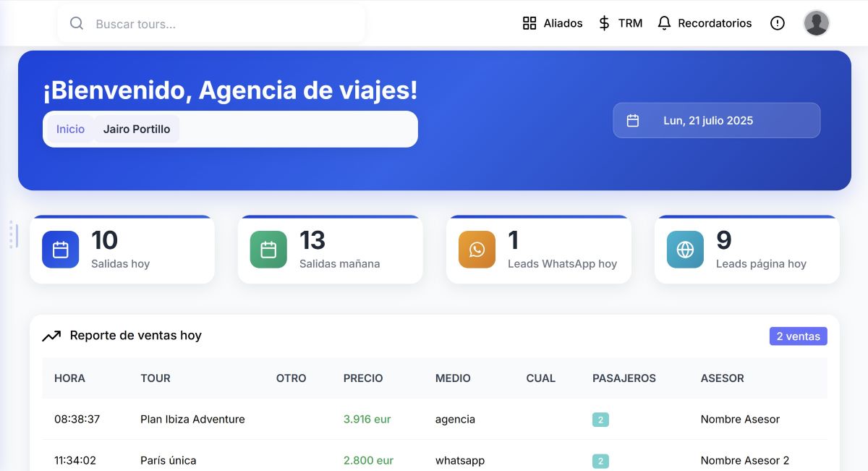Click the green Salidas mañana calendar icon
Image resolution: width=868 pixels, height=471 pixels.
pos(268,250)
